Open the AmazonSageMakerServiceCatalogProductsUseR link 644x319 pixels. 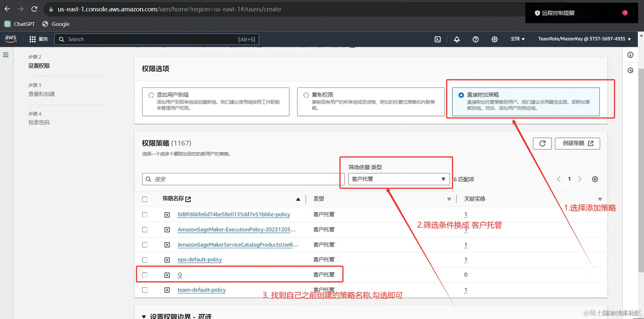pos(238,245)
